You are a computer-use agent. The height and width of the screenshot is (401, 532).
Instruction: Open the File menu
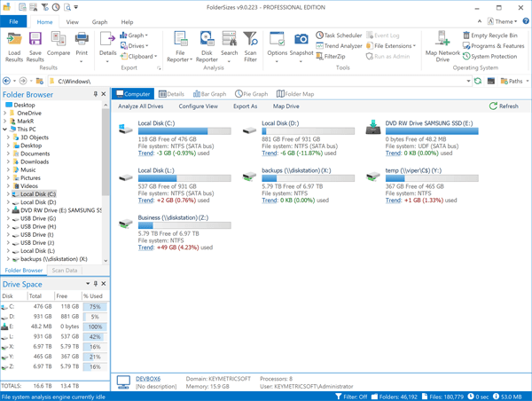[x=13, y=21]
